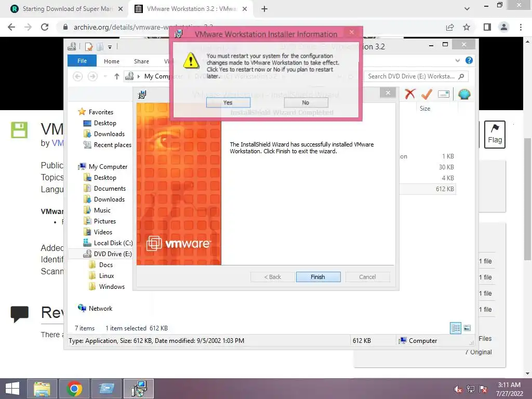Bookmark this page with the star icon
This screenshot has height=399, width=532.
pos(467,27)
